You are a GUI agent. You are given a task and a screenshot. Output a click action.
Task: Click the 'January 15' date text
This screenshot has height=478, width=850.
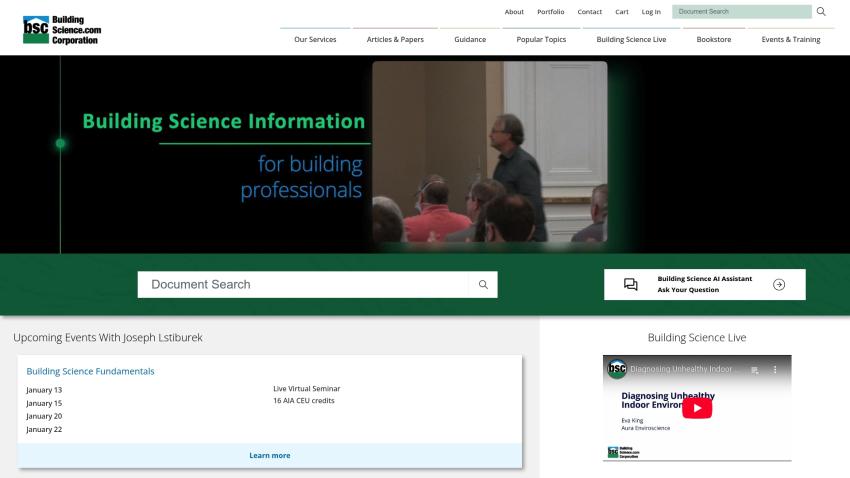coord(44,403)
